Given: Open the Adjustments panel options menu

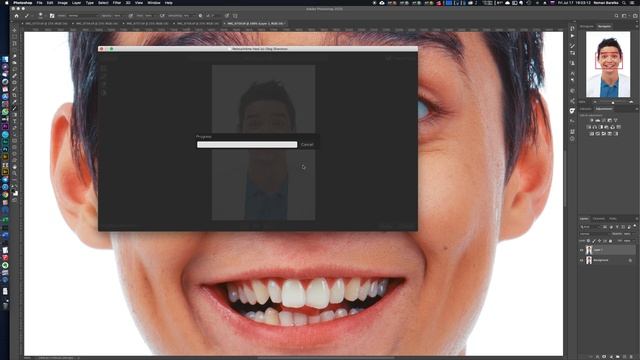Looking at the screenshot, I should point(637,109).
